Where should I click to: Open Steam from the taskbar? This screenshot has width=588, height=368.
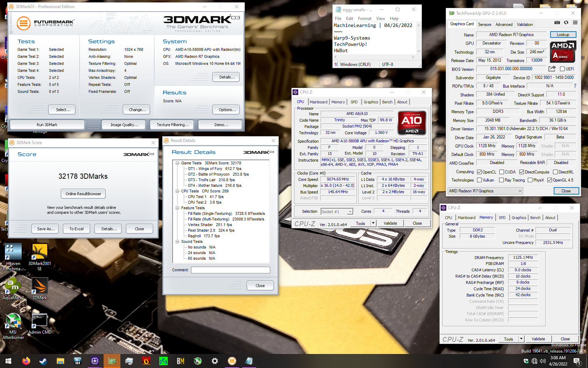(43, 361)
